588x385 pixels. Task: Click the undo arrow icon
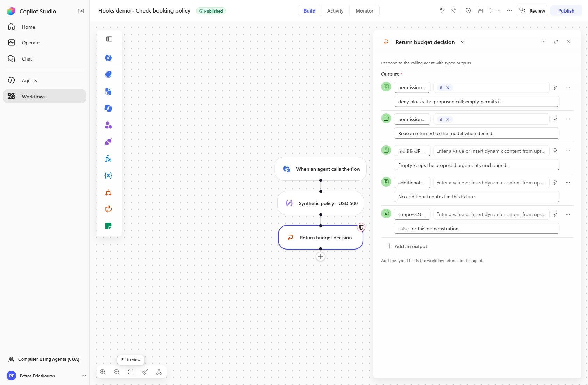(442, 10)
